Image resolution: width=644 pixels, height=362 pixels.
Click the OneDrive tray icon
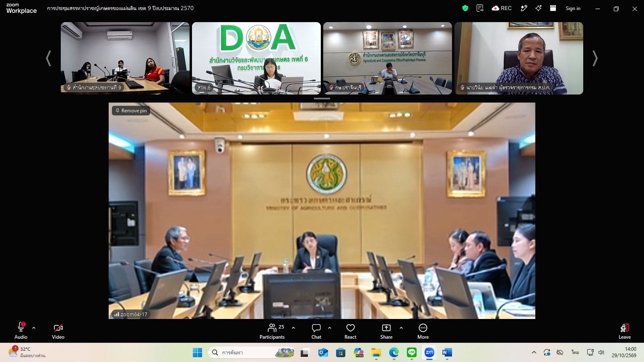click(560, 352)
